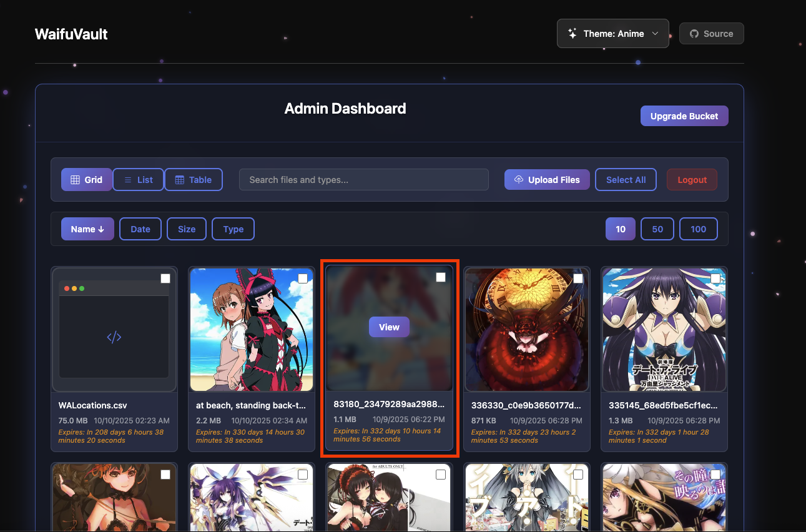The width and height of the screenshot is (806, 532).
Task: Open the at beach image thumbnail
Action: pos(252,330)
